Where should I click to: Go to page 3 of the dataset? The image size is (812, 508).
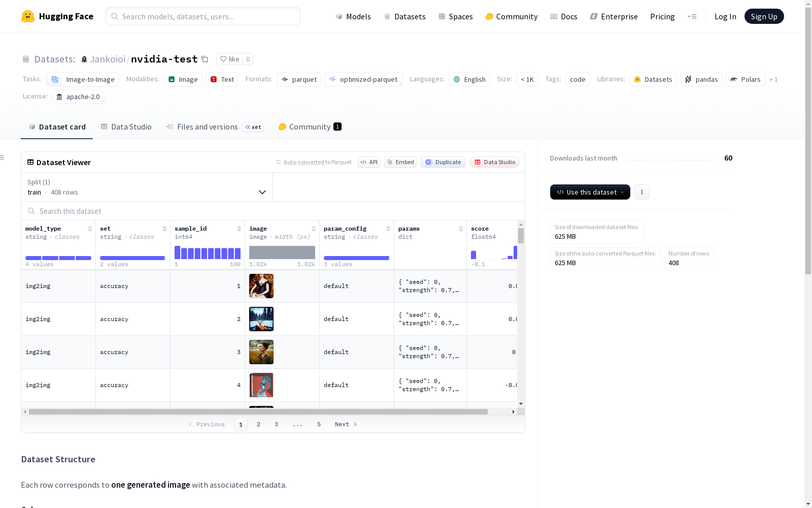277,424
